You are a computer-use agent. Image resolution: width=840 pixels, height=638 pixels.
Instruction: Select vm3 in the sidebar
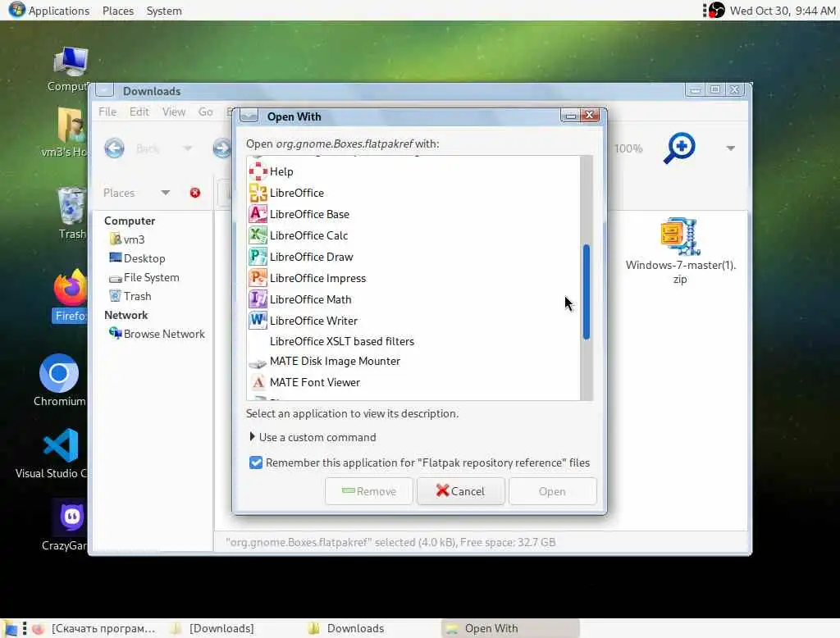[x=134, y=239]
